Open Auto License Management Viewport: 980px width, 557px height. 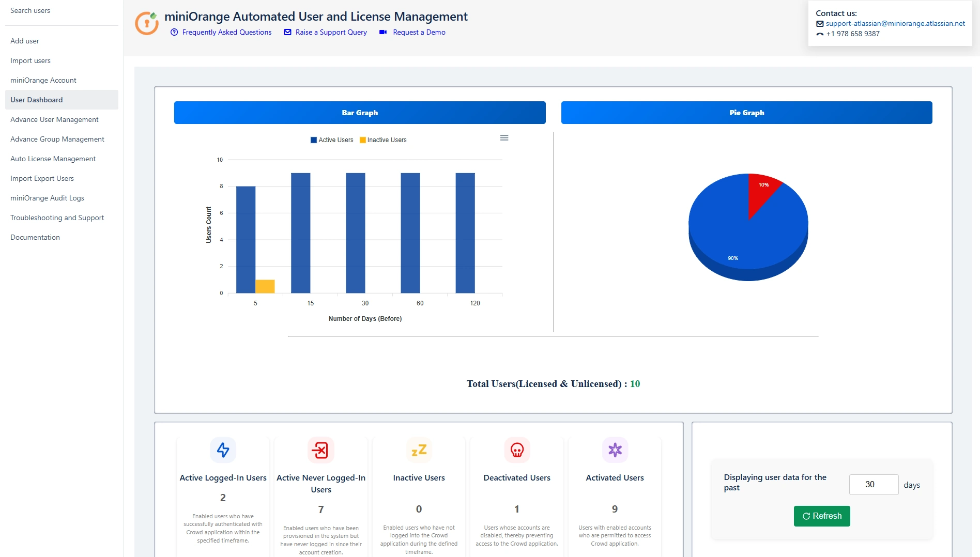click(x=62, y=159)
